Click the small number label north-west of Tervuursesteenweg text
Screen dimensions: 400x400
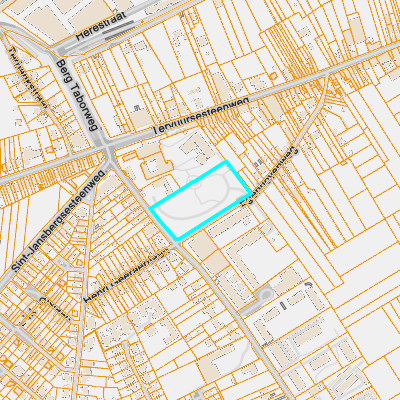(136, 107)
